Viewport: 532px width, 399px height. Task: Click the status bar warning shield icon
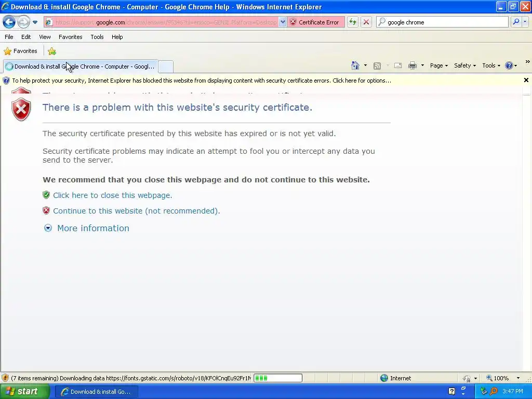(5, 378)
